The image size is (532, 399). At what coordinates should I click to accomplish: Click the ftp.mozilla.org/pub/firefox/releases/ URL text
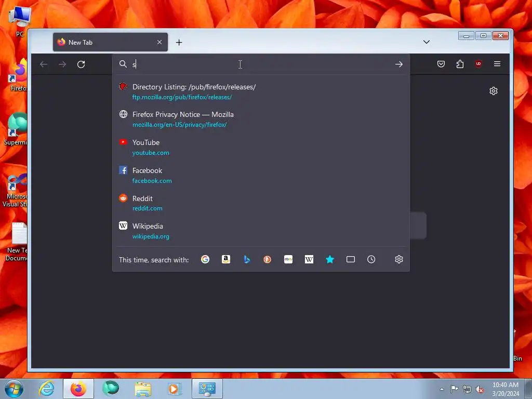[182, 97]
